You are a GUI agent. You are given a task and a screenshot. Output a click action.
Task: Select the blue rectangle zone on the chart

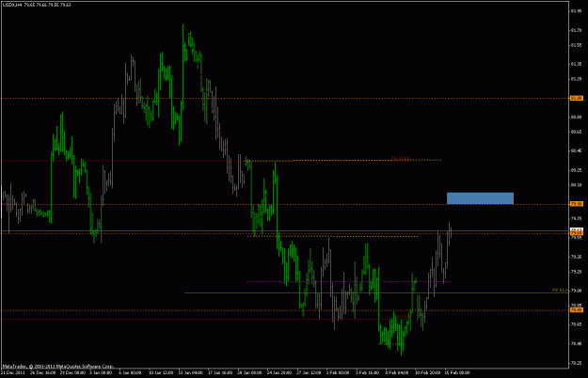point(480,198)
